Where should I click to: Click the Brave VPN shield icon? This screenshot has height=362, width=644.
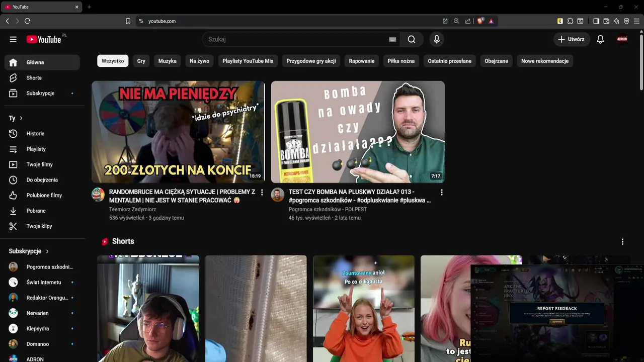(626, 21)
